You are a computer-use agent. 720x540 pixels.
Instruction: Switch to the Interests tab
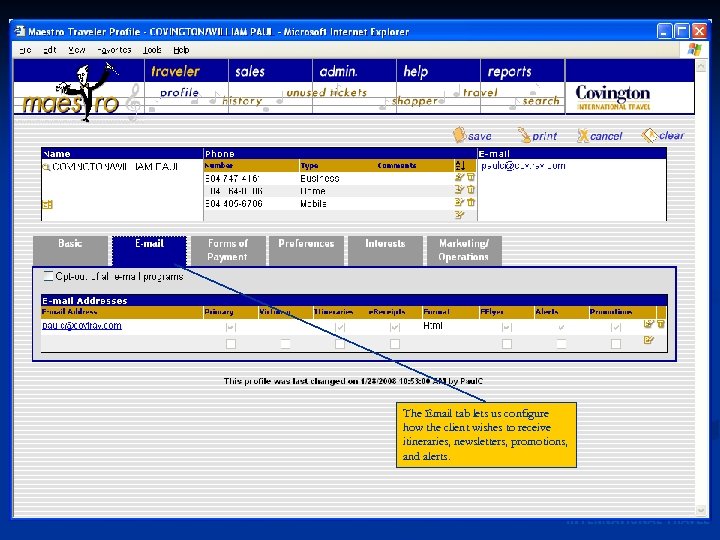[x=385, y=250]
